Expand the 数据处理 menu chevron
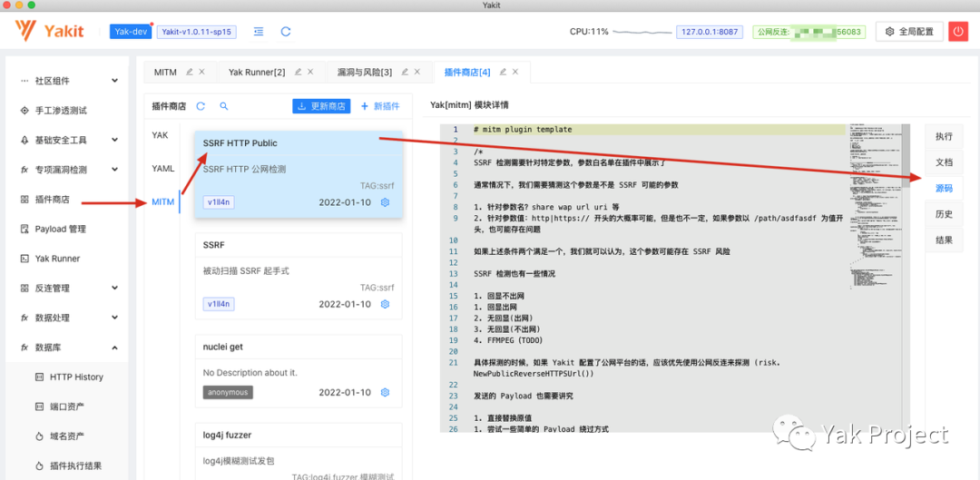This screenshot has height=480, width=980. (x=114, y=318)
